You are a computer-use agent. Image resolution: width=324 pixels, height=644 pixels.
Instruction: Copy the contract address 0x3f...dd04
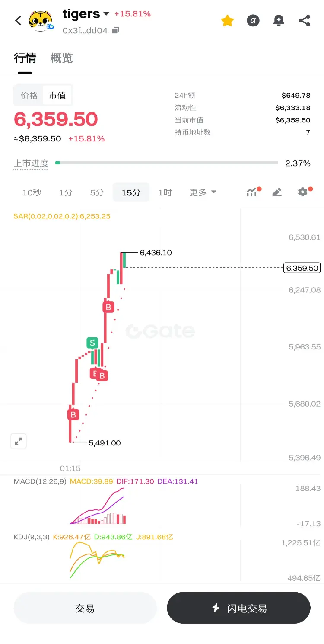click(115, 30)
